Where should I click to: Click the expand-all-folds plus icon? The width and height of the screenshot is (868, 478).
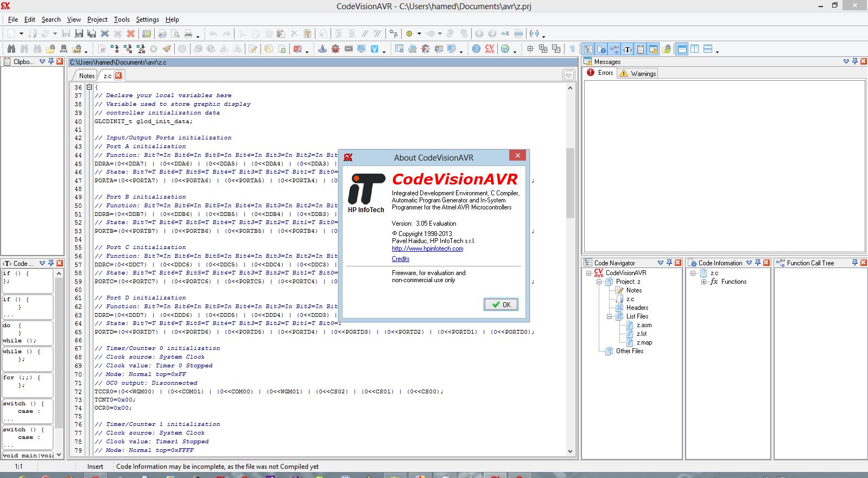(x=543, y=49)
